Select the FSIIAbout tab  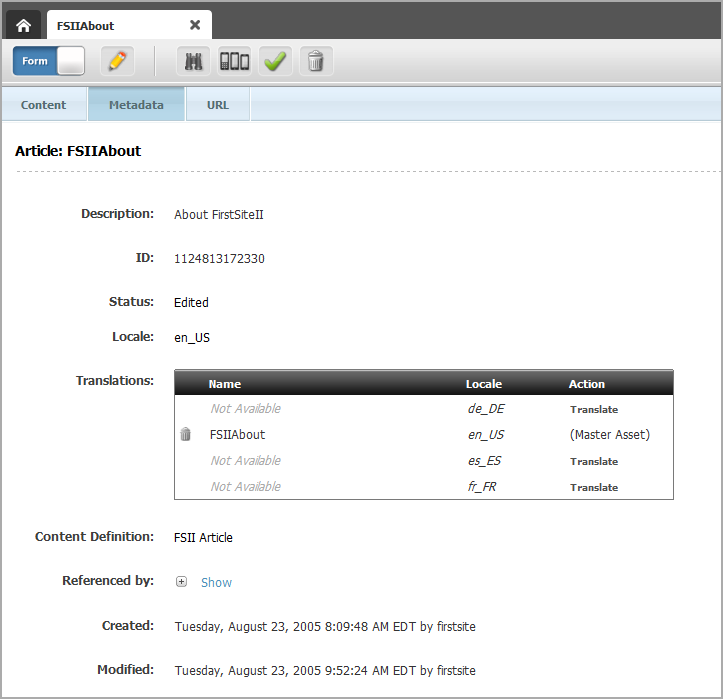pyautogui.click(x=130, y=25)
